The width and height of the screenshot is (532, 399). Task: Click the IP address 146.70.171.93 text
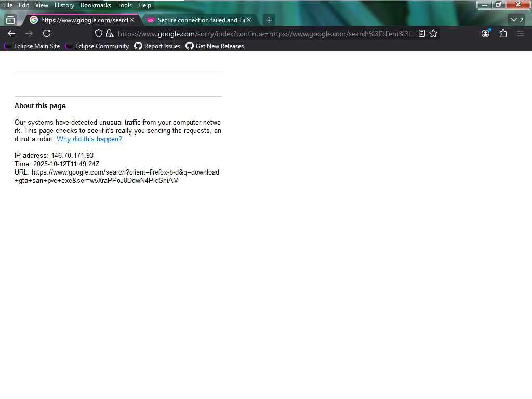pyautogui.click(x=54, y=156)
